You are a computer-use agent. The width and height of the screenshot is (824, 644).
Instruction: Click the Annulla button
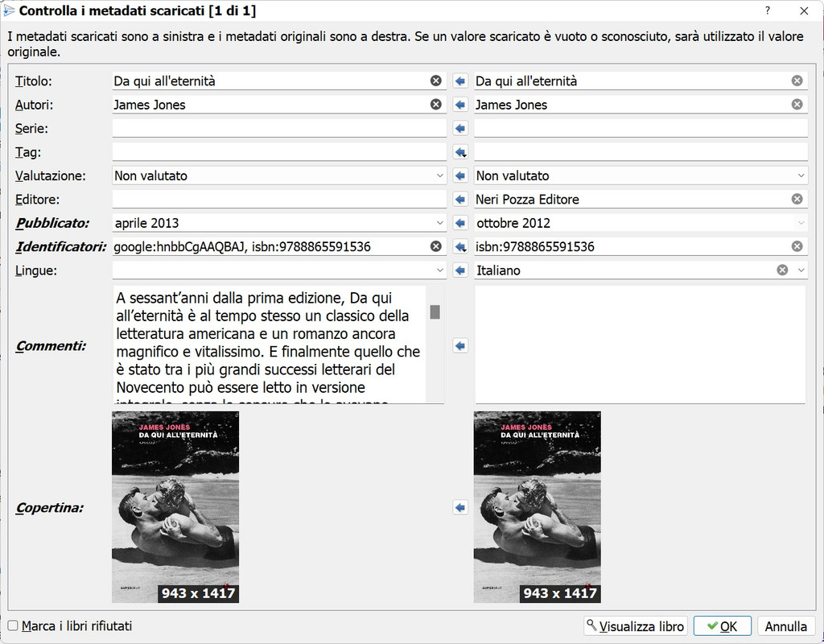tap(785, 626)
